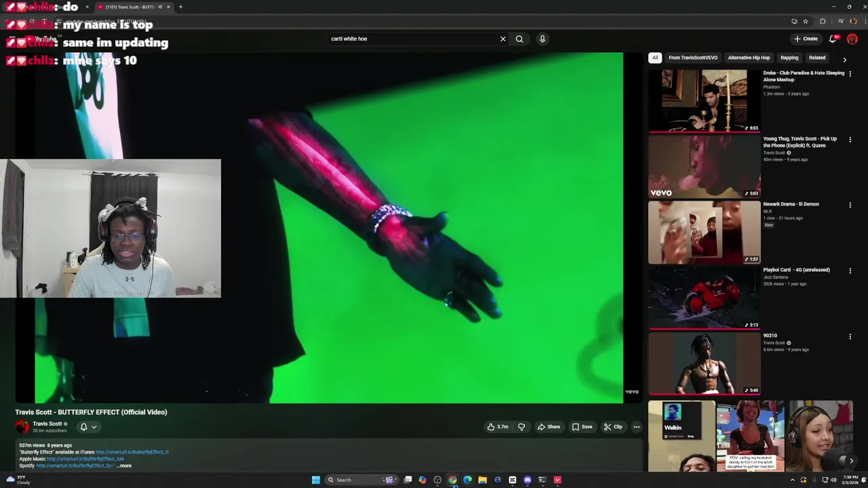Select the Related filter chip

[x=817, y=58]
